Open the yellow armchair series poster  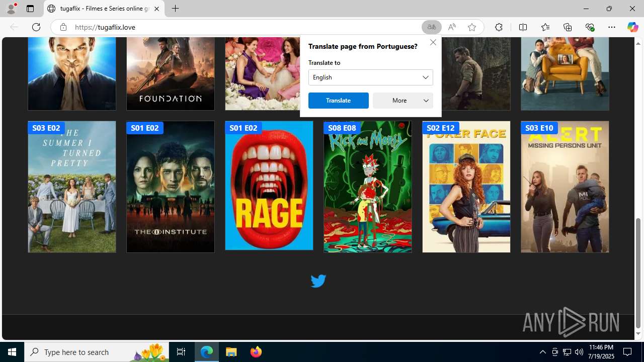coord(565,73)
